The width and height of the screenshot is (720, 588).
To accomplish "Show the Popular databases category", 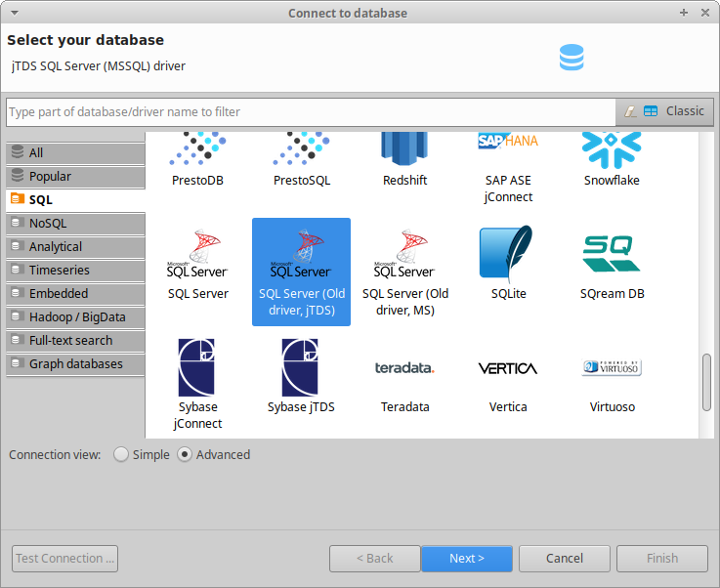I will coord(76,176).
